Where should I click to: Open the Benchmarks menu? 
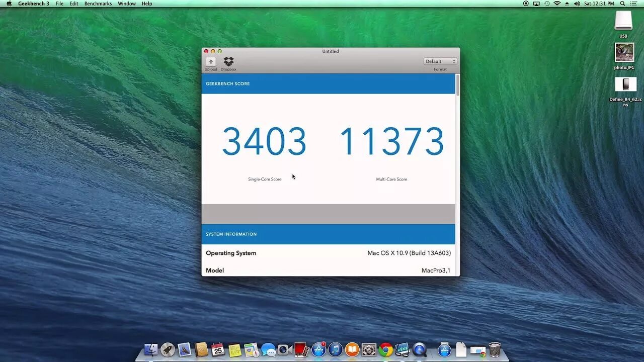click(98, 4)
